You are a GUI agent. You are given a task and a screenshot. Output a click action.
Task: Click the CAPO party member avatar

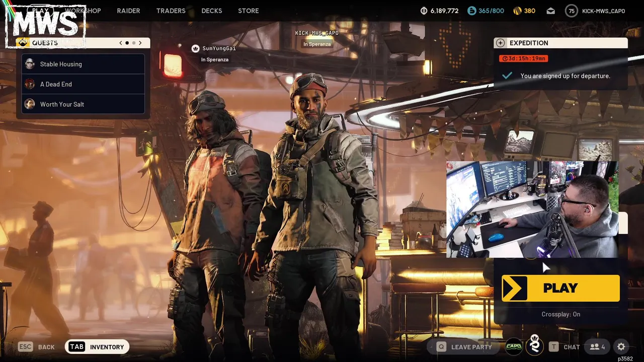[x=514, y=346]
